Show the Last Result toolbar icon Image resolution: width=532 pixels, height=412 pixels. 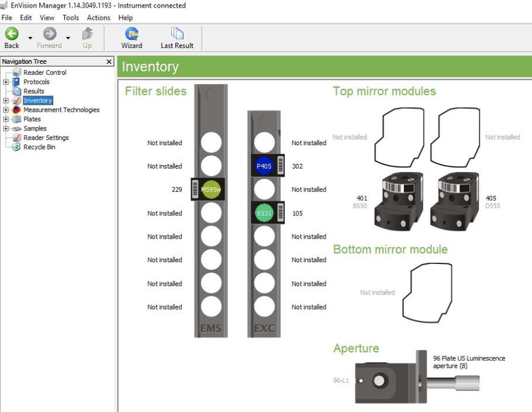(177, 35)
